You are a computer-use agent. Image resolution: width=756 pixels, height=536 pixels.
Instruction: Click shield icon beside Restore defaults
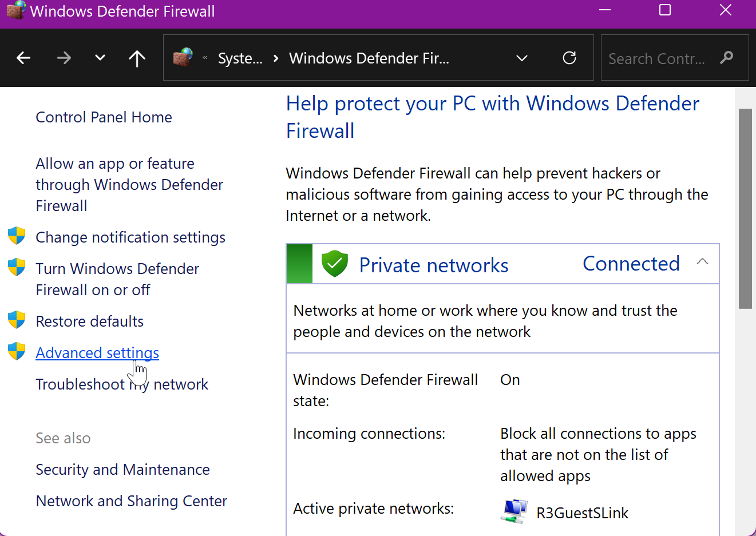pos(17,320)
